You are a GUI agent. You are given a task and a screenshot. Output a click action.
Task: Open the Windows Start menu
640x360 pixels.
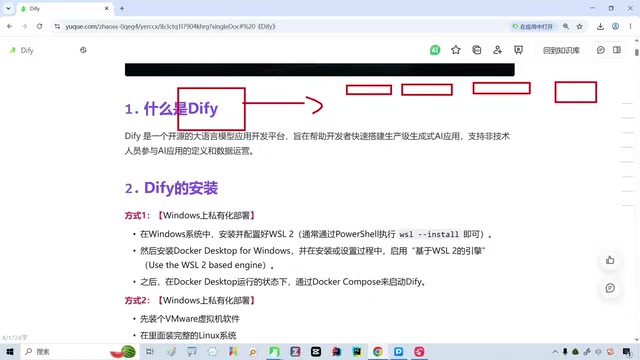point(10,351)
